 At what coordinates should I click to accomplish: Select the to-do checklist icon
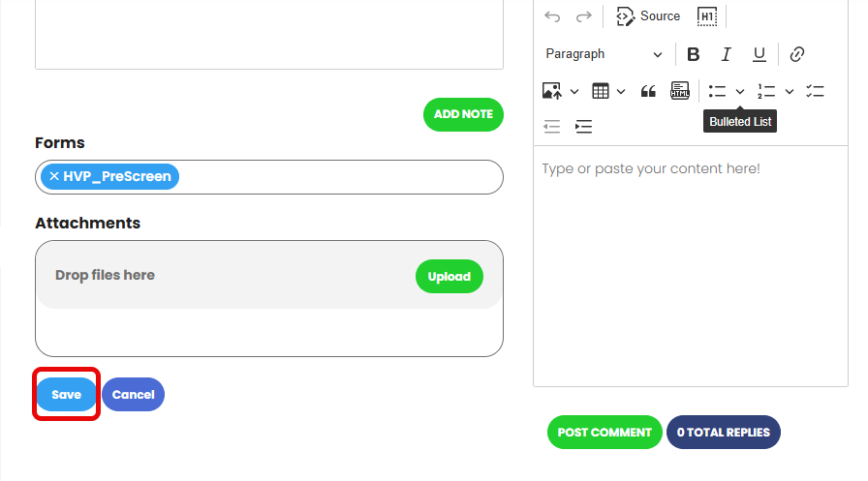pos(815,91)
